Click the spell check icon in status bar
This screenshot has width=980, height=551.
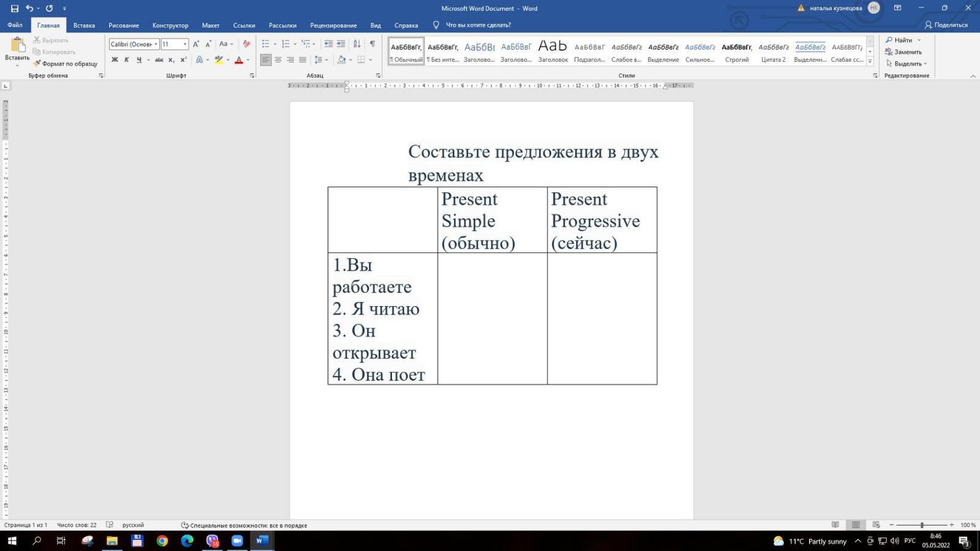(x=110, y=525)
